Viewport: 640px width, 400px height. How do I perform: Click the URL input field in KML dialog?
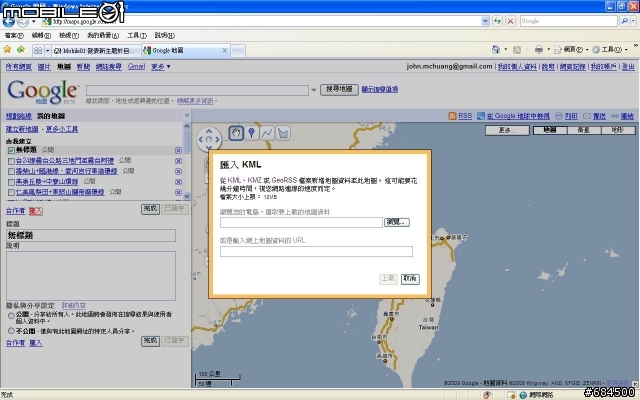[x=316, y=251]
